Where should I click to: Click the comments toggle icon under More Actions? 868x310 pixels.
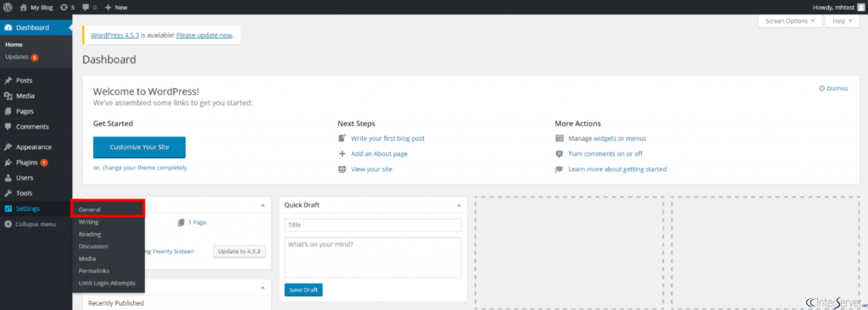coord(559,154)
